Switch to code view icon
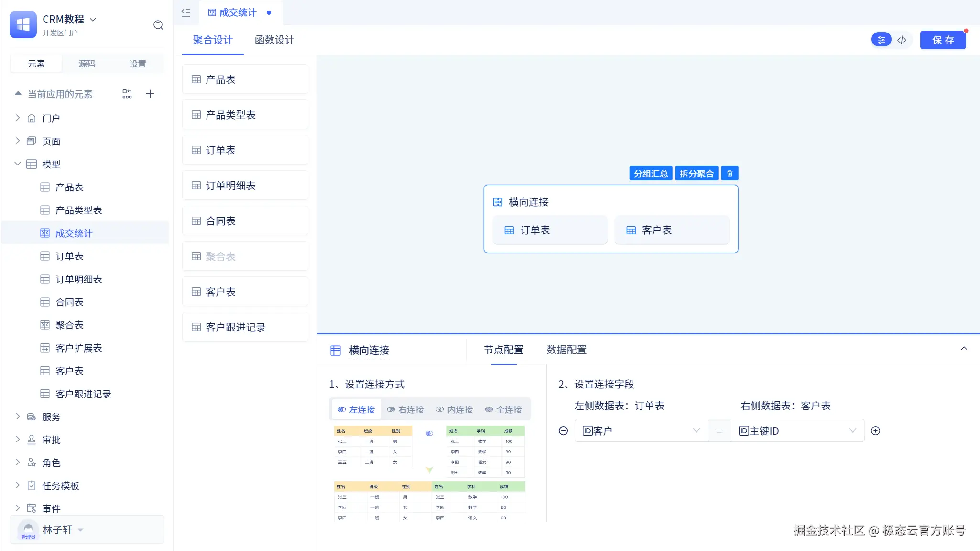The height and width of the screenshot is (551, 980). tap(902, 40)
